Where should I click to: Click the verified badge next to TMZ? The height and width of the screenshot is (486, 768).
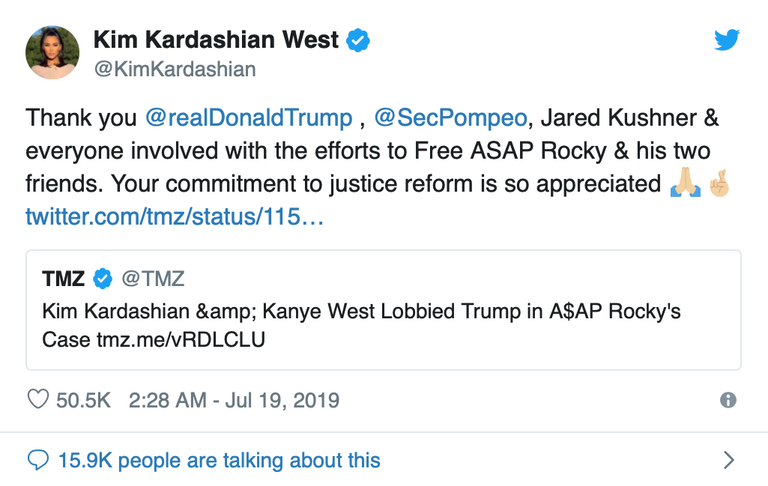coord(103,278)
